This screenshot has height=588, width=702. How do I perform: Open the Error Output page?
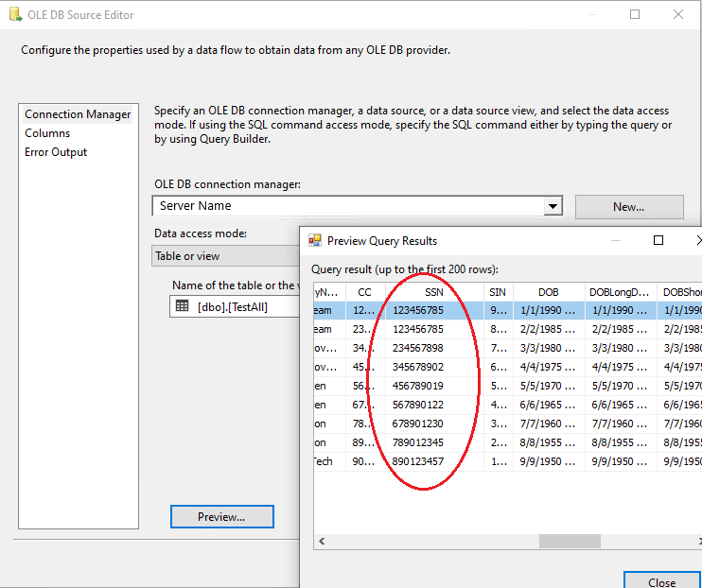point(56,152)
